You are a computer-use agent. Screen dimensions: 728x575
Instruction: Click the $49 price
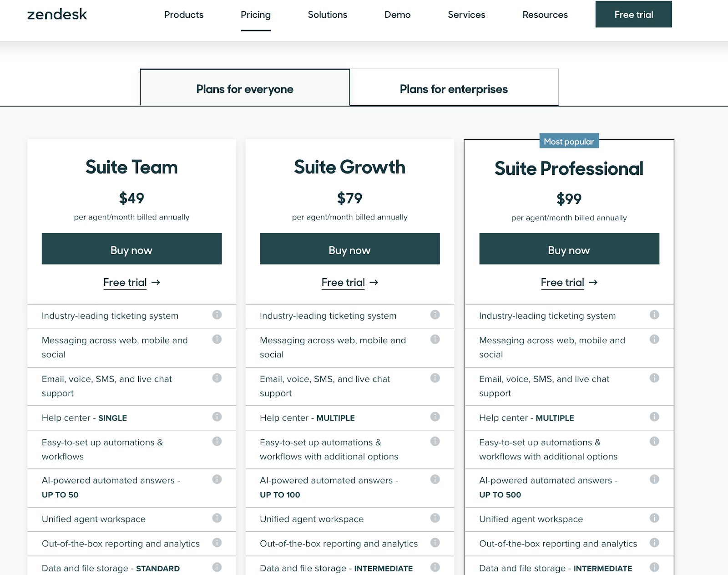tap(131, 198)
